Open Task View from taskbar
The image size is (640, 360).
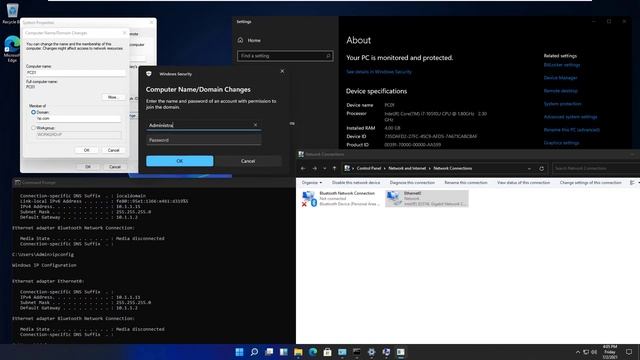click(x=269, y=352)
